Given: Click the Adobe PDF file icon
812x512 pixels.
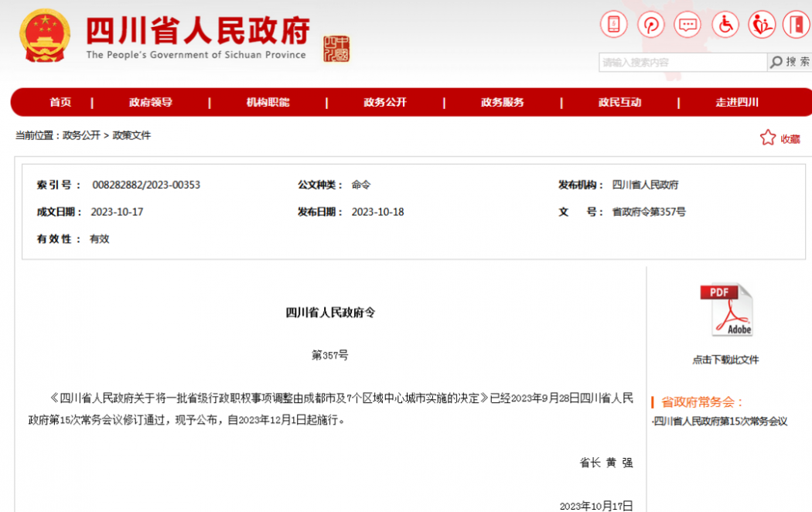Looking at the screenshot, I should [726, 310].
